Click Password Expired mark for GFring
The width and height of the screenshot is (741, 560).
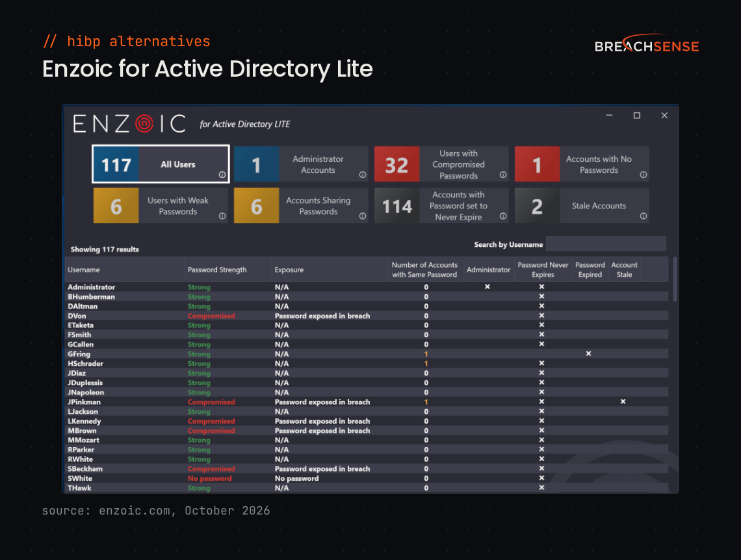(588, 353)
